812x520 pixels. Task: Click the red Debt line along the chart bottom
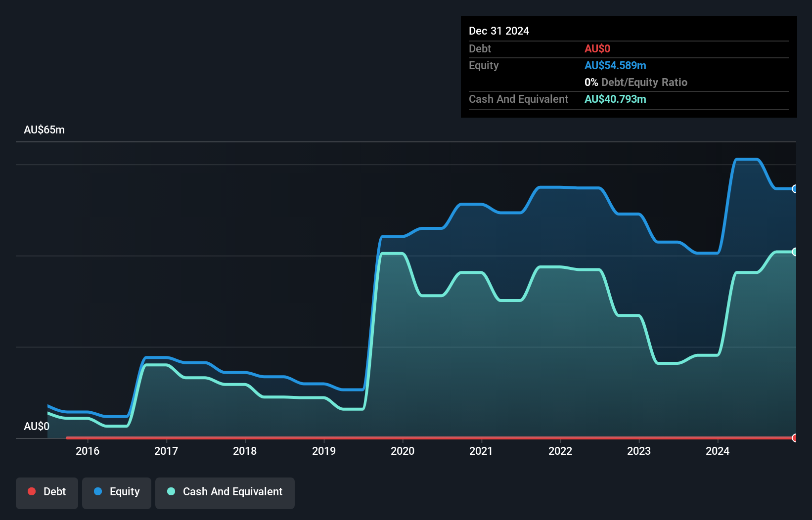(396, 438)
